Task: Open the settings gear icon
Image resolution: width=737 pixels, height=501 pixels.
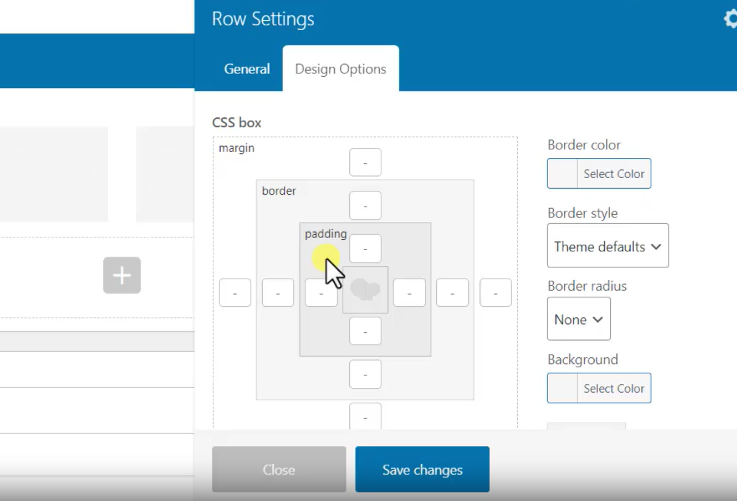Action: (x=730, y=19)
